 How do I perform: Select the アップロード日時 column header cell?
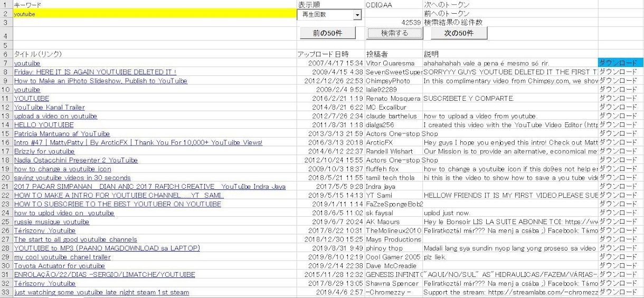pyautogui.click(x=330, y=54)
